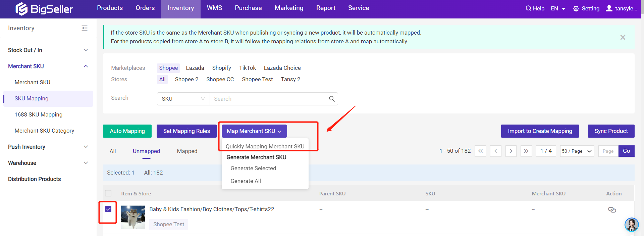This screenshot has width=644, height=236.
Task: Tick the select-all header checkbox
Action: click(x=108, y=193)
